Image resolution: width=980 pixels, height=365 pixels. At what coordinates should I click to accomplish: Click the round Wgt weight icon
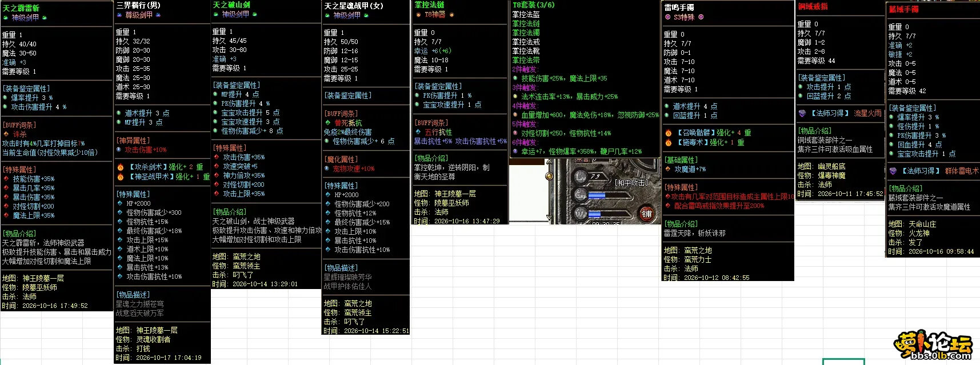tap(581, 214)
